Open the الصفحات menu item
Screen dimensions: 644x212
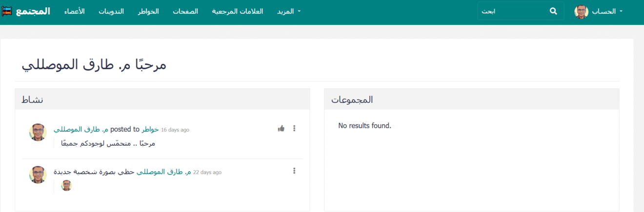coord(185,11)
